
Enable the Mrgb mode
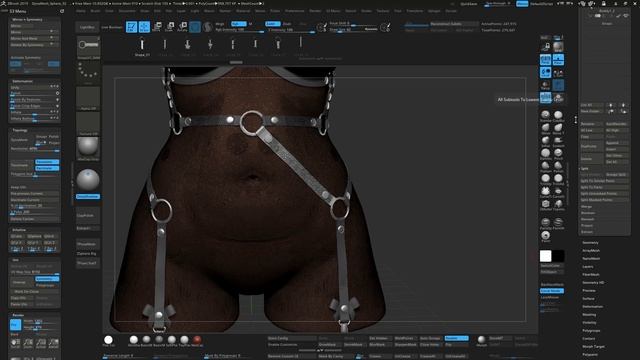220,24
